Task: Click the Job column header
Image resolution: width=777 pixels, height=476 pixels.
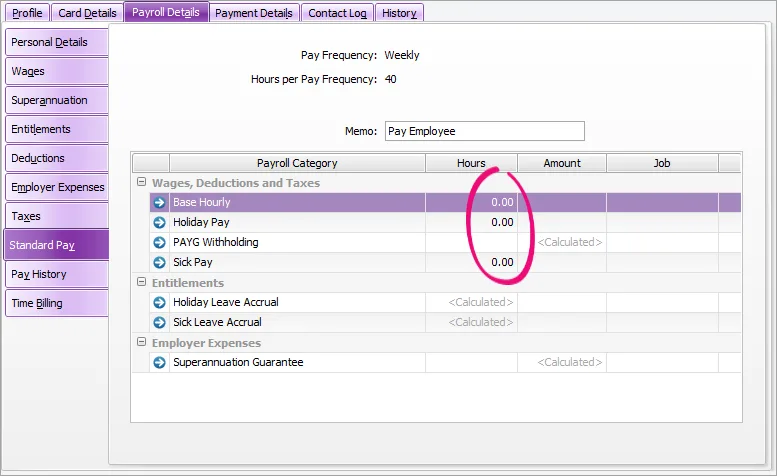Action: [662, 163]
